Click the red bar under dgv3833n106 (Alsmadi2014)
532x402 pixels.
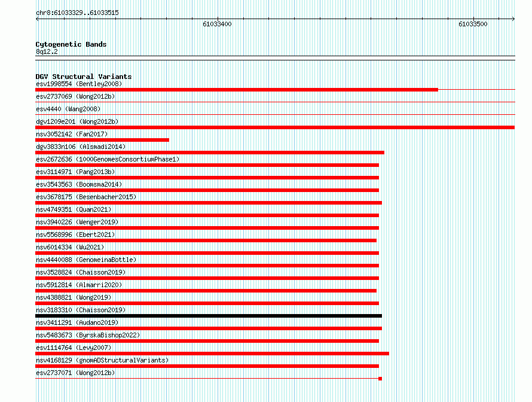click(x=210, y=153)
